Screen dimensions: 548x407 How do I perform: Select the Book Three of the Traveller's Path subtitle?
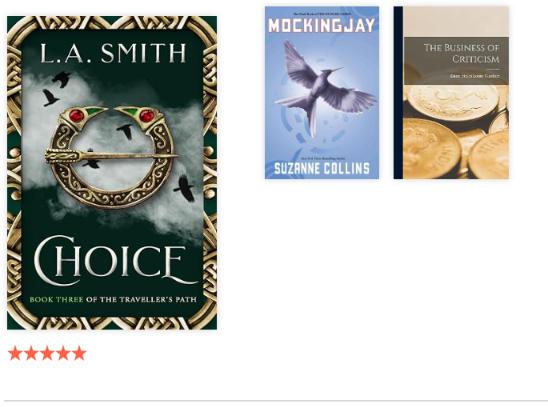[x=113, y=299]
